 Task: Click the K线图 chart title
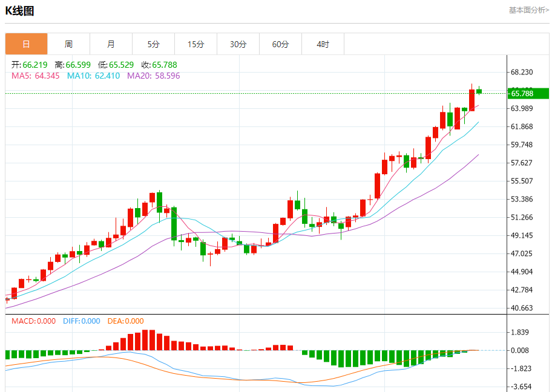coord(20,11)
